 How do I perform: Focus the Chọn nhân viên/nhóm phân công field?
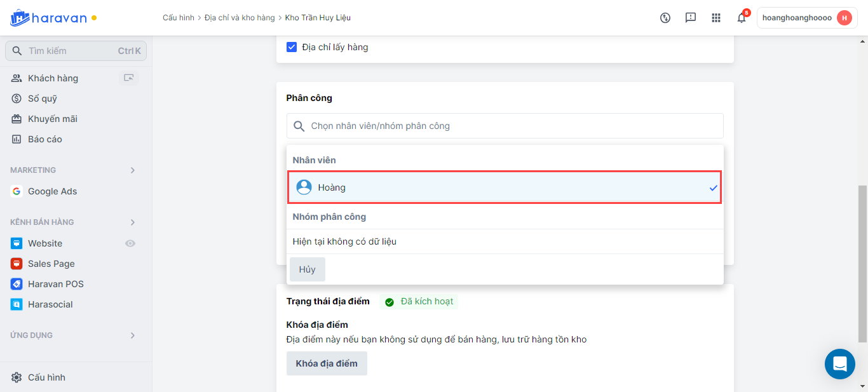click(x=505, y=126)
